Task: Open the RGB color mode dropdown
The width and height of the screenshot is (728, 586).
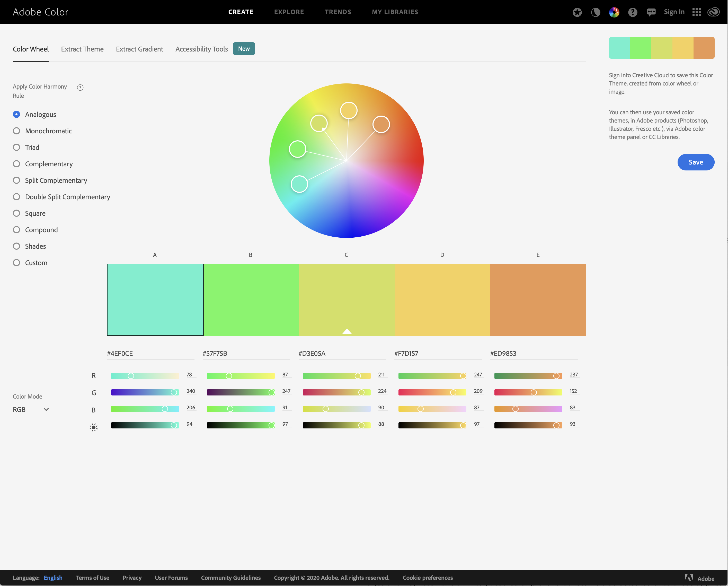Action: (31, 410)
